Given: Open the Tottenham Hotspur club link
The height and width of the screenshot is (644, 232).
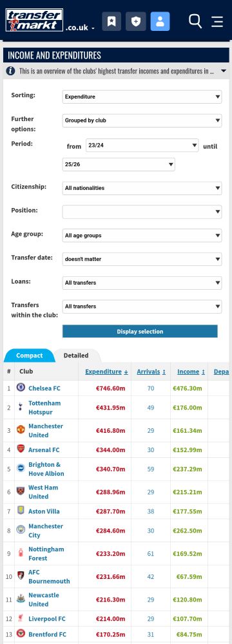Looking at the screenshot, I should 44,408.
